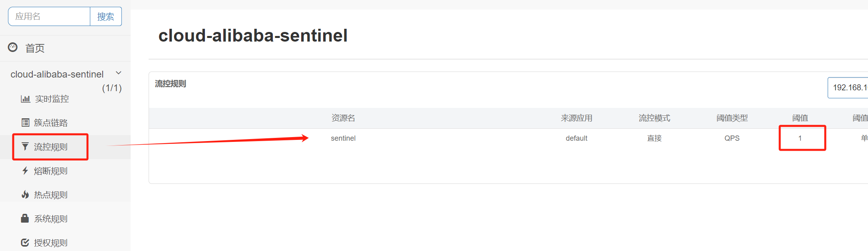Click the lightning bolt icon for 熔断规则
868x251 pixels.
(x=25, y=171)
